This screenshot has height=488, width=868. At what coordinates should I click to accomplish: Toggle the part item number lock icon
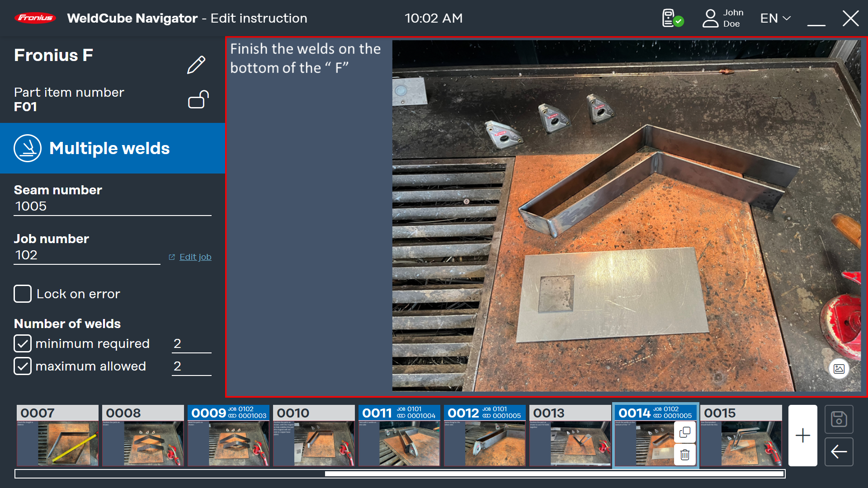(x=198, y=99)
